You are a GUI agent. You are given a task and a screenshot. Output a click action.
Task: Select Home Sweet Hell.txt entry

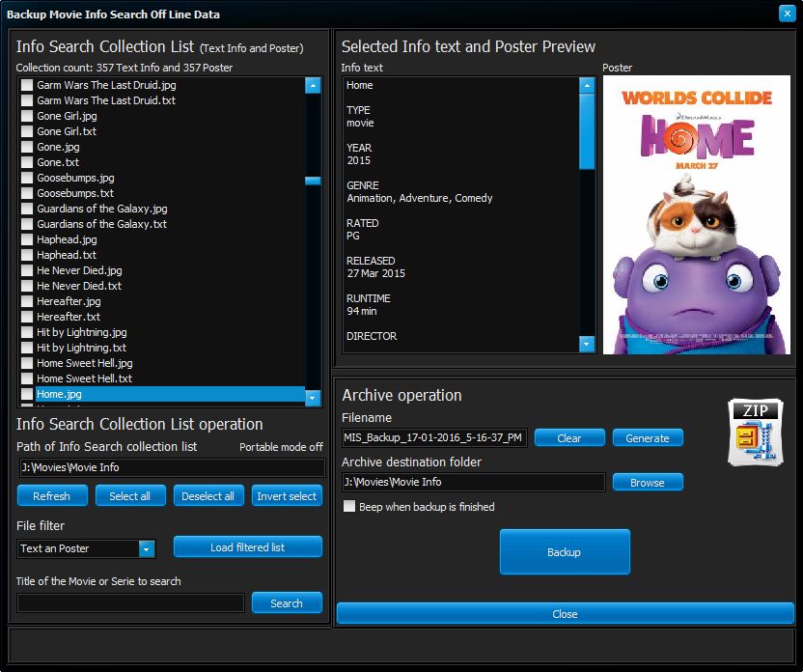[x=85, y=378]
